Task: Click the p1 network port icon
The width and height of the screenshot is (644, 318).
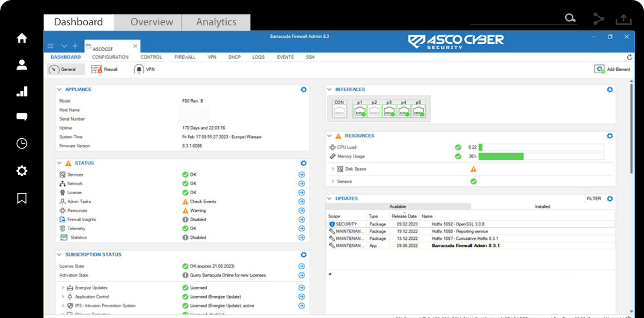Action: coord(360,111)
